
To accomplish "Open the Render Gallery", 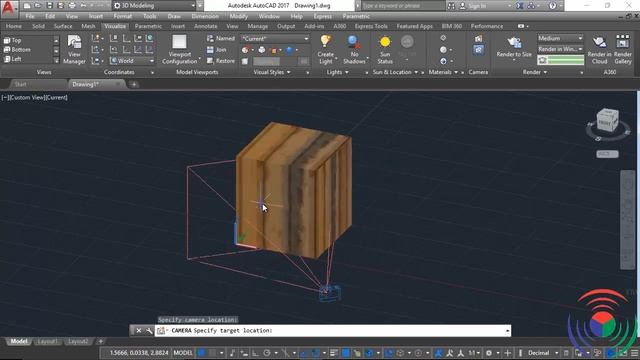I will click(x=622, y=49).
